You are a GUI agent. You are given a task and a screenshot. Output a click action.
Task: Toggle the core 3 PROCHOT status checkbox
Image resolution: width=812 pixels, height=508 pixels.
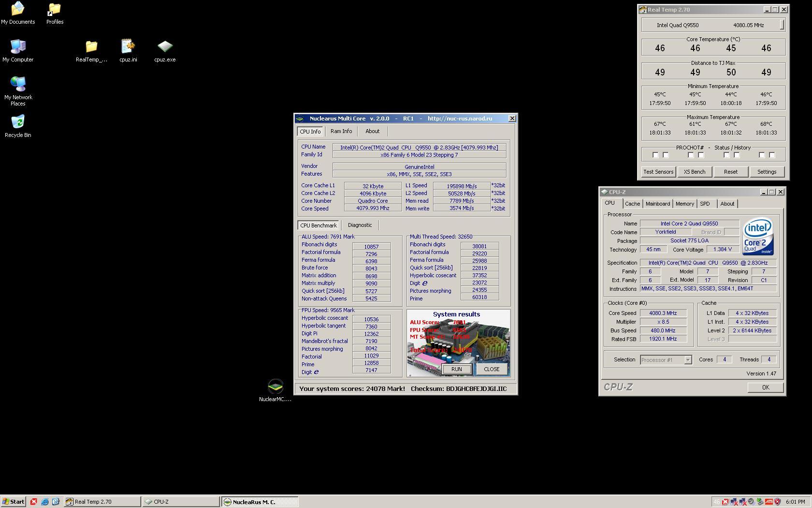point(726,155)
